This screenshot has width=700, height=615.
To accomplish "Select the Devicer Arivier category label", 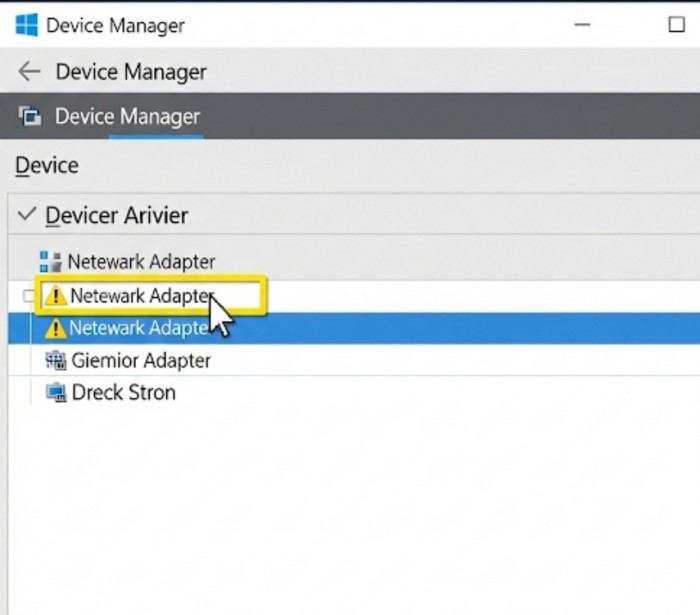I will pos(116,215).
